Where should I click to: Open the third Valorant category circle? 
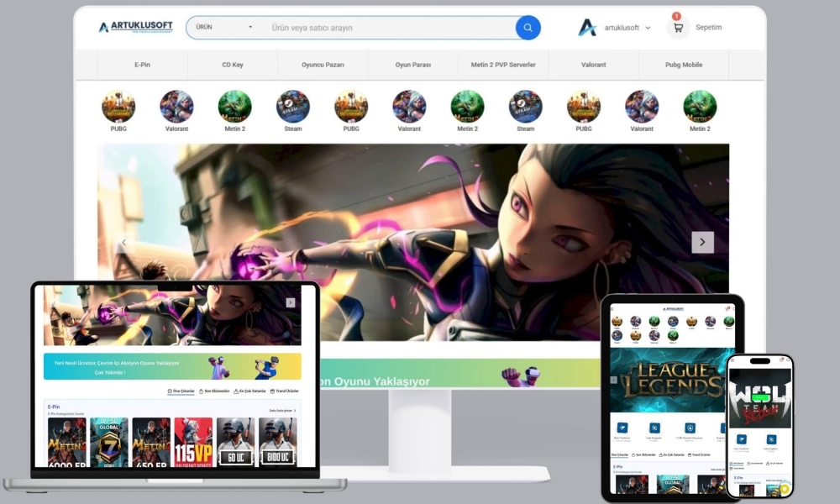[642, 107]
